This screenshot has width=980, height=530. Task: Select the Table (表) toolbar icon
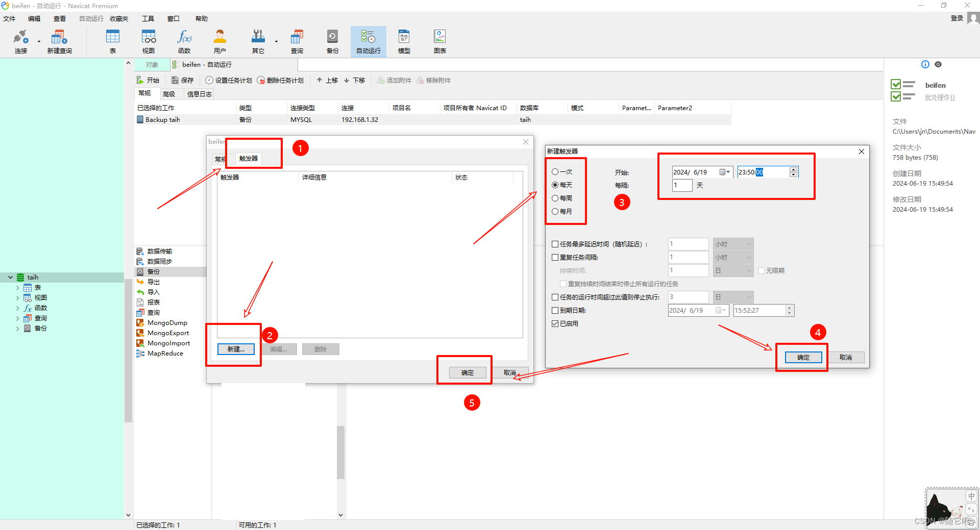112,41
